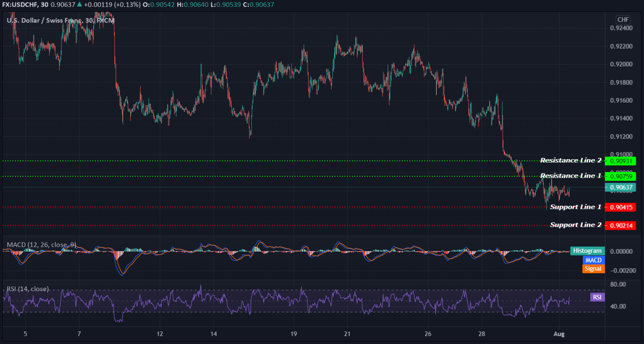Click the 12 date label on time axis
644x344 pixels.
pos(160,334)
